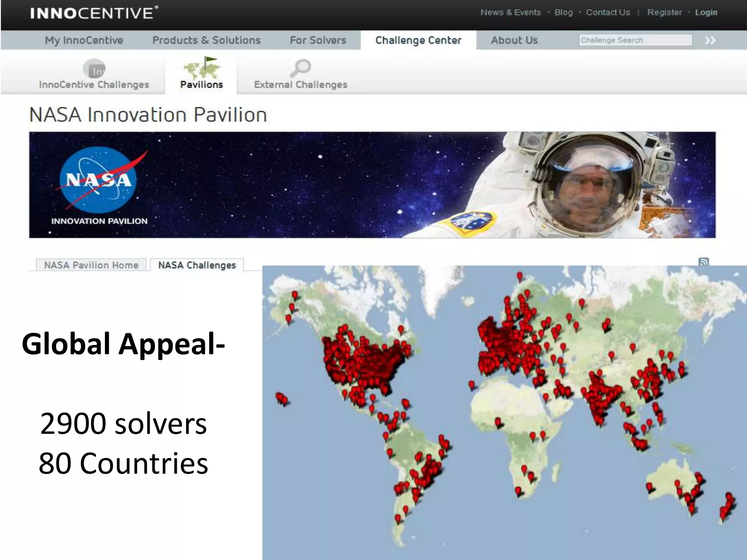Image resolution: width=747 pixels, height=560 pixels.
Task: Click the pin cluster over Hawaii
Action: (282, 399)
